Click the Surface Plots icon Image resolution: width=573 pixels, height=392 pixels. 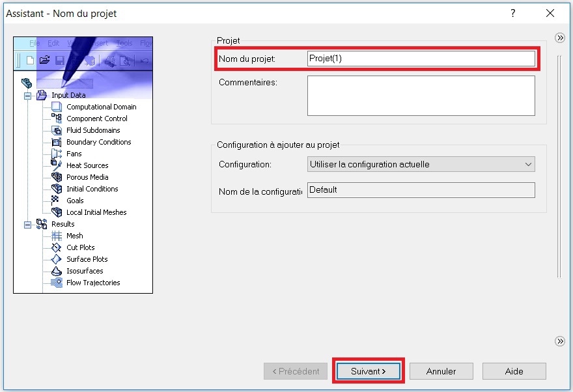coord(56,259)
